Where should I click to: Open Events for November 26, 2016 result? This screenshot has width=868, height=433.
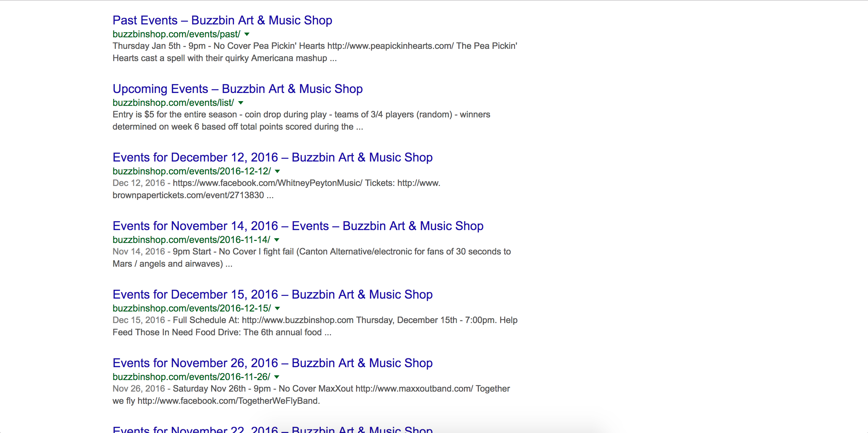click(x=272, y=363)
